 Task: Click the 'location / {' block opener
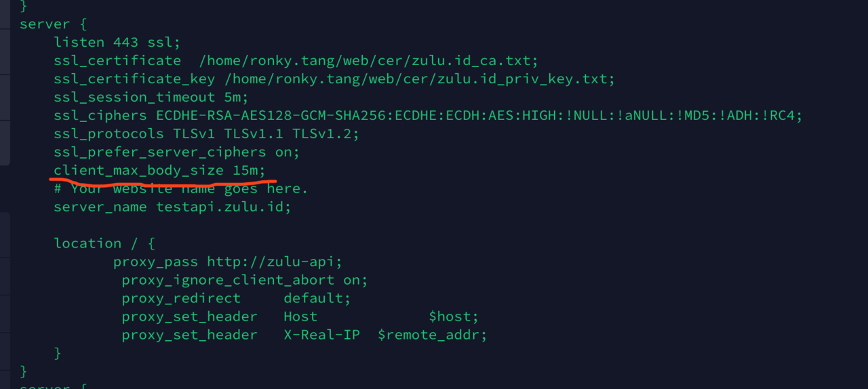[104, 243]
